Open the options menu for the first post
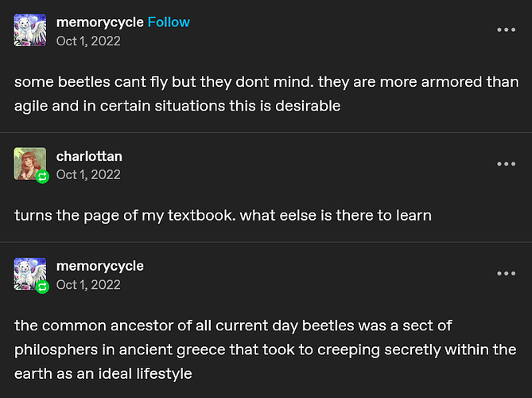This screenshot has width=532, height=398. [x=507, y=30]
